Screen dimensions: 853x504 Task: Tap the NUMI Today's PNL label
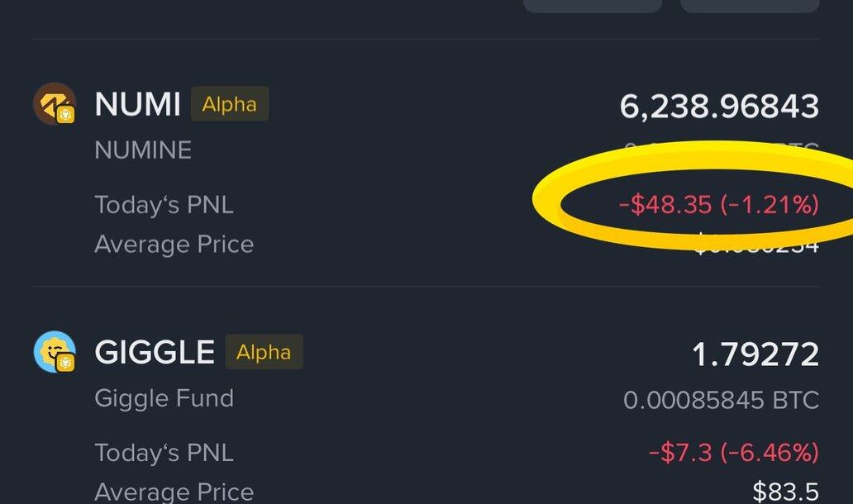[x=164, y=204]
